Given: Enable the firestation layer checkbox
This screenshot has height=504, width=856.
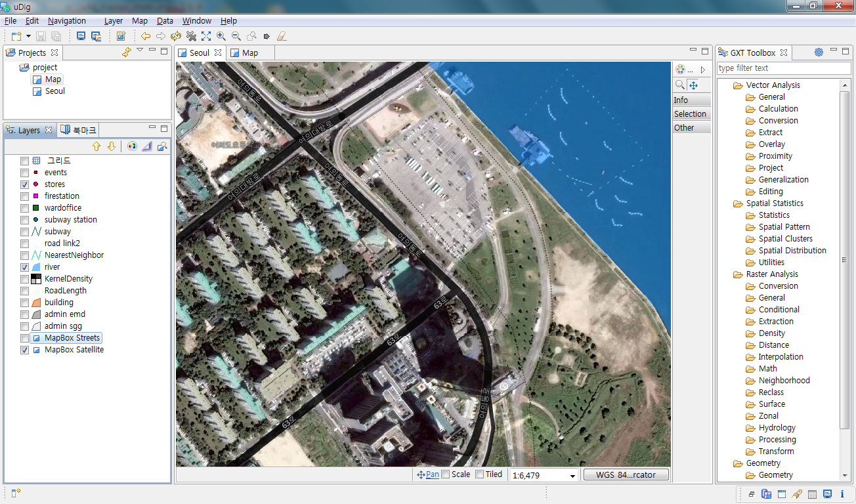Looking at the screenshot, I should click(24, 196).
